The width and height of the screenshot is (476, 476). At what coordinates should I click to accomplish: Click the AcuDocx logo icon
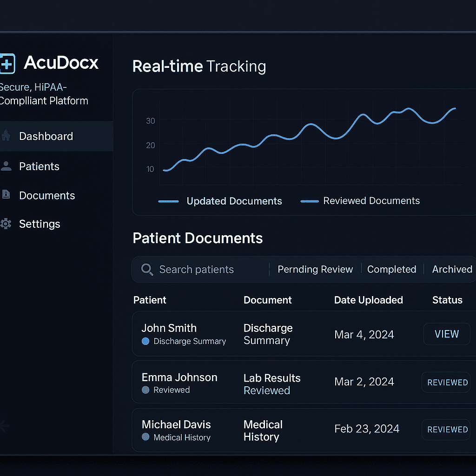[x=7, y=63]
